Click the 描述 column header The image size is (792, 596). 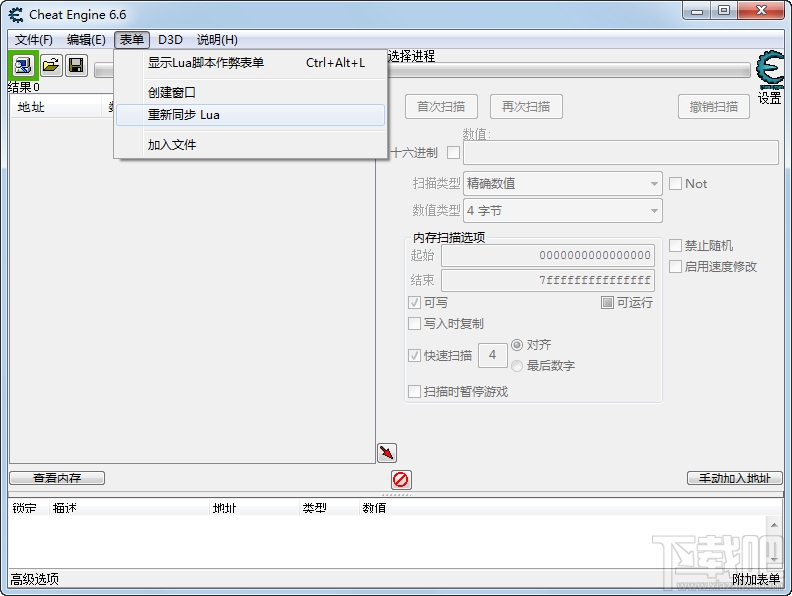coord(129,508)
